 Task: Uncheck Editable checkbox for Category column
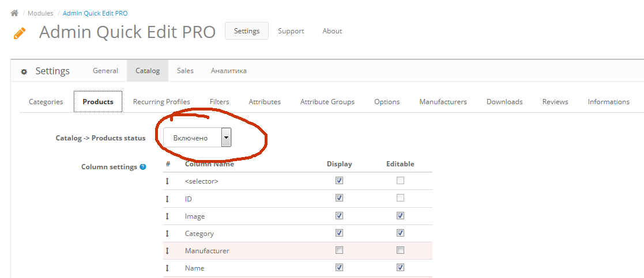coord(400,233)
